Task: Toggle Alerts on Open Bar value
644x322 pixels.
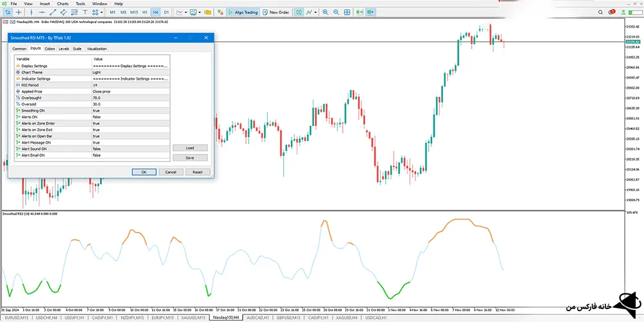Action: click(131, 136)
